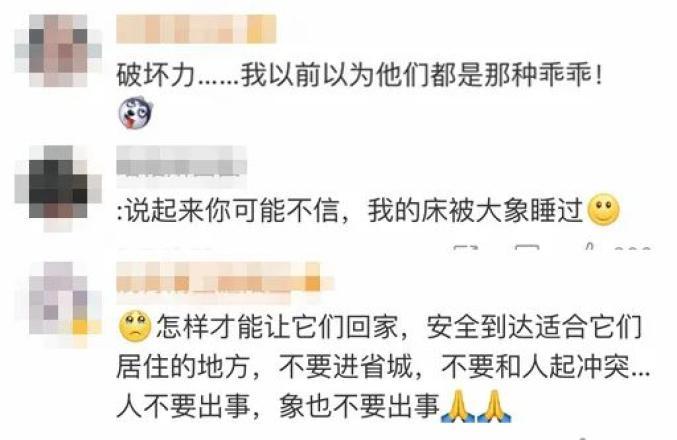677x440 pixels.
Task: Click the second praying hands emoji
Action: point(495,406)
